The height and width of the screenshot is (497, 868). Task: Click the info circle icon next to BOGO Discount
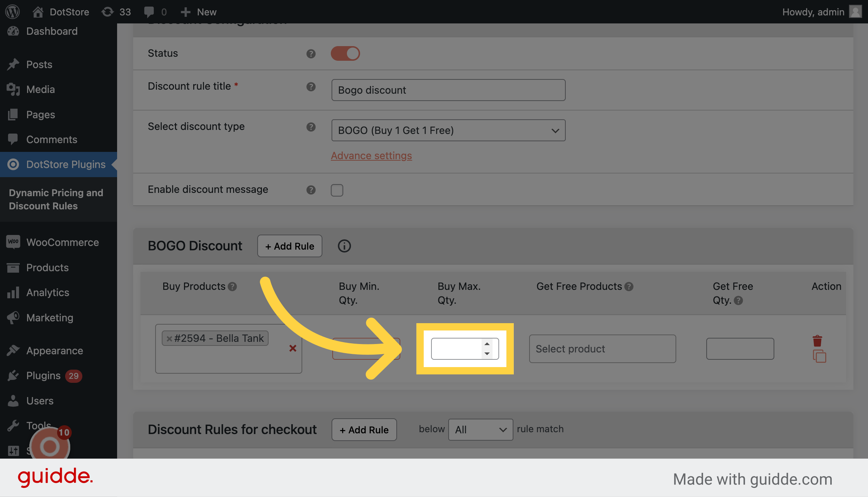click(344, 246)
